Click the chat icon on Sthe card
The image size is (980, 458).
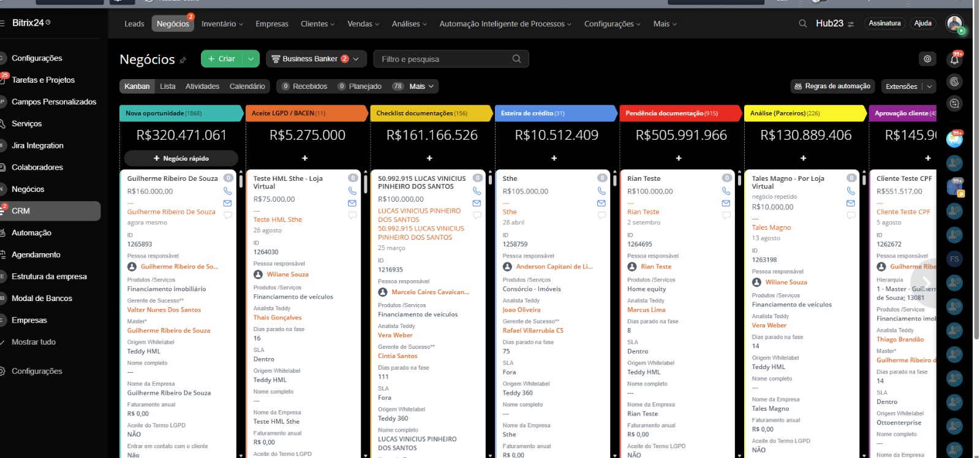601,215
